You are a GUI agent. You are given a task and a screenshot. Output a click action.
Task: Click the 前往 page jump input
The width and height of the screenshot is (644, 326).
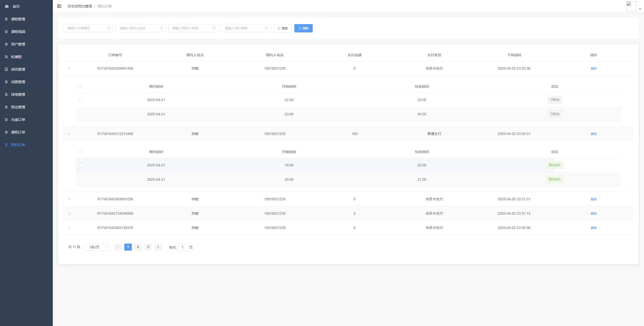[182, 247]
